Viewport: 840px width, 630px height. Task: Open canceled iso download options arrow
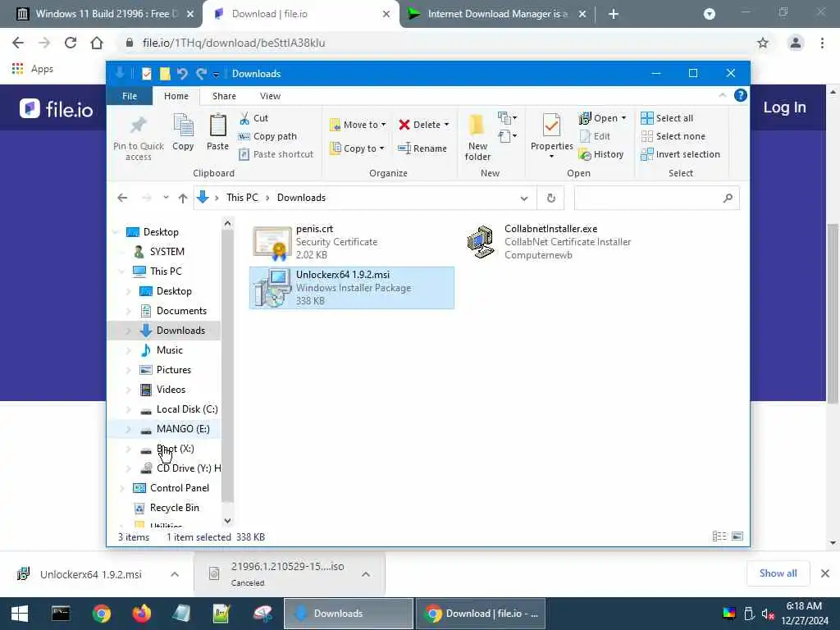pos(366,574)
